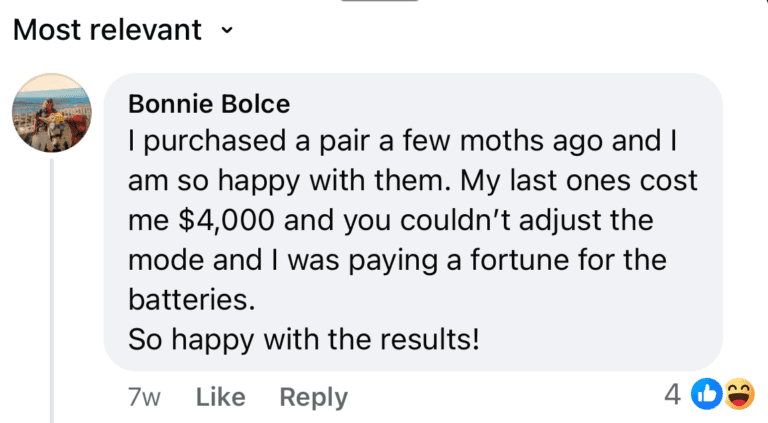768x423 pixels.
Task: Click the vertical reply thread line
Action: pyautogui.click(x=51, y=290)
